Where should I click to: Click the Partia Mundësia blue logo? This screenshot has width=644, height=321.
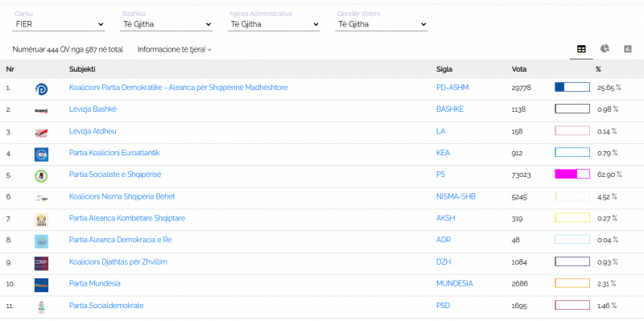pyautogui.click(x=41, y=285)
